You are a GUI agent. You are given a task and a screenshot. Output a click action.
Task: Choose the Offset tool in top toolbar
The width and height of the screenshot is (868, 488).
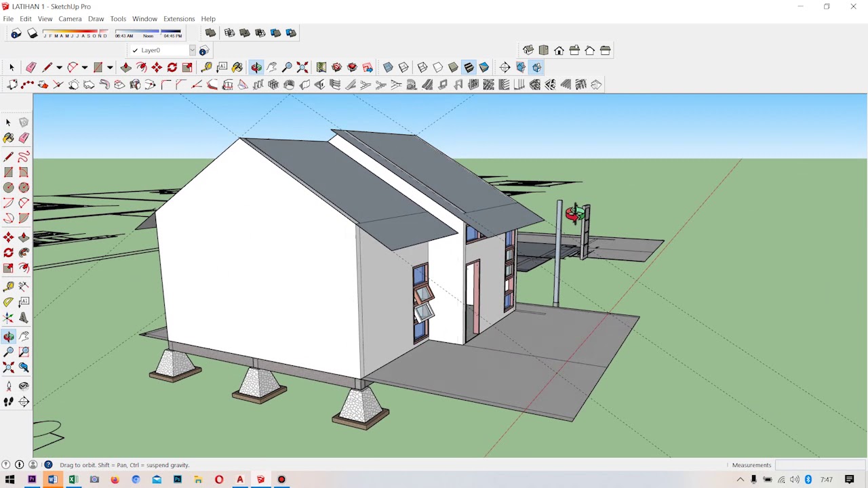coord(141,67)
